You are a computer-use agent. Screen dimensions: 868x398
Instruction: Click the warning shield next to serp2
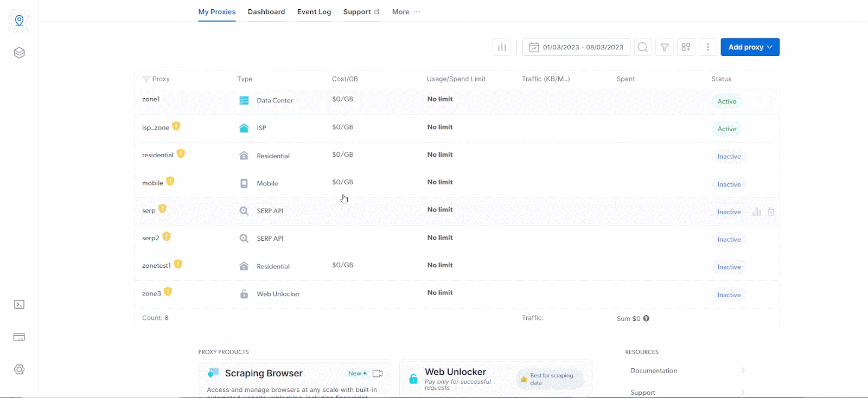(167, 236)
